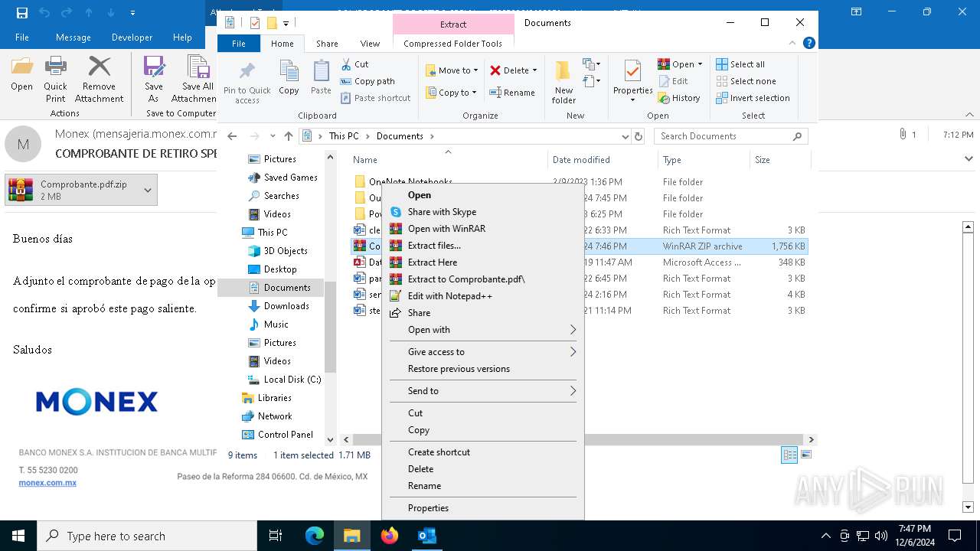The width and height of the screenshot is (980, 551).
Task: Click the Paste ribbon icon
Action: point(321,78)
